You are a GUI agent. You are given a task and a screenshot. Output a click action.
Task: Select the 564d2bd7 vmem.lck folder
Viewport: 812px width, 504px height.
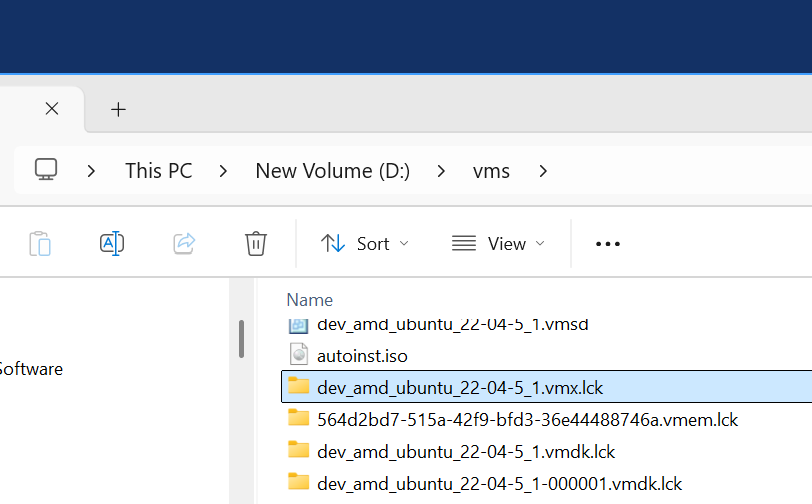coord(527,420)
